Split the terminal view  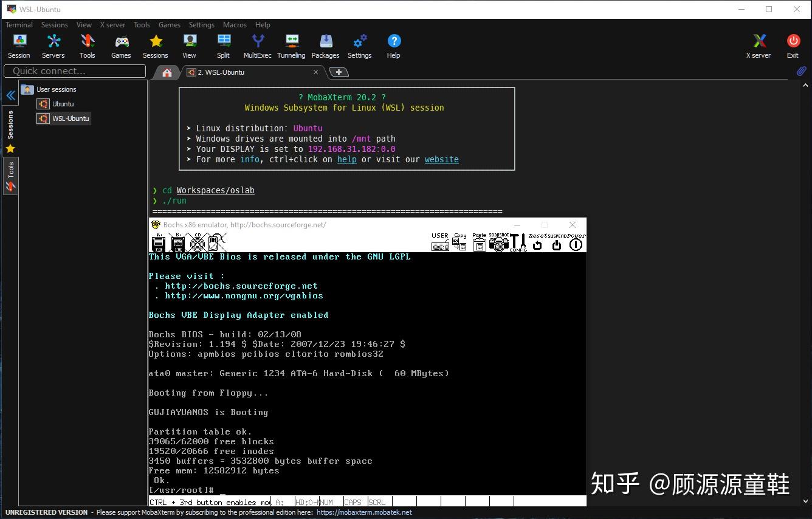223,45
